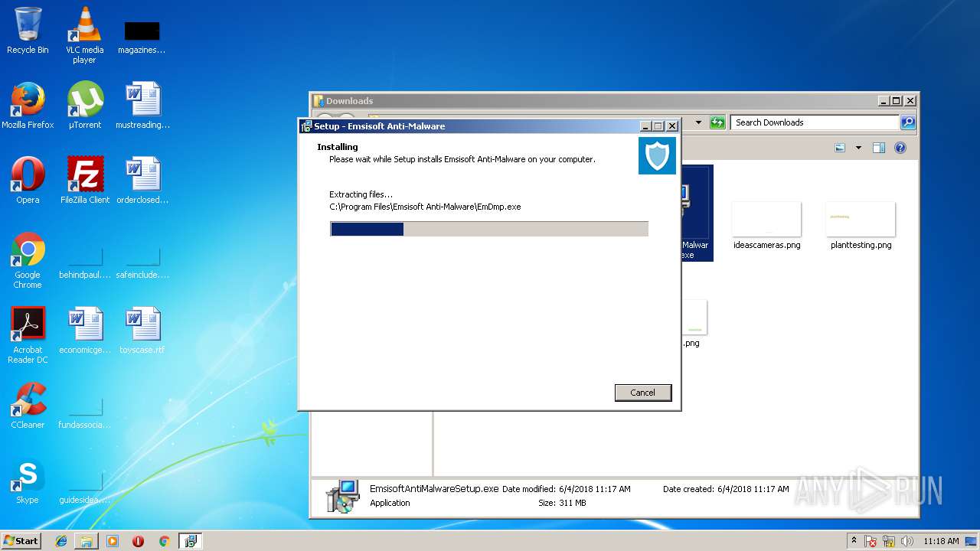Select the behindpaul desktop file

(85, 260)
